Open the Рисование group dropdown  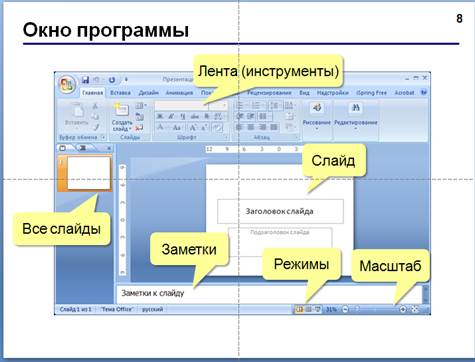[317, 117]
